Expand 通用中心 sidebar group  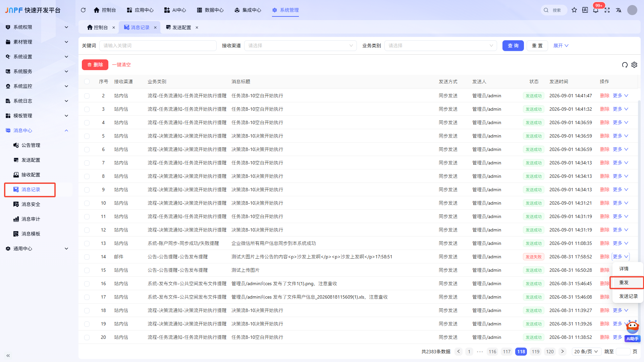tap(38, 249)
